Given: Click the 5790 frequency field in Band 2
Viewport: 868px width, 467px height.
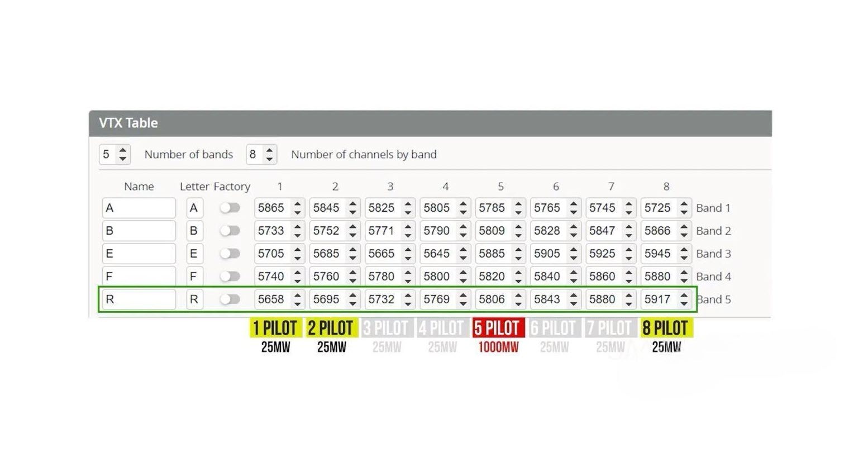Looking at the screenshot, I should [x=437, y=231].
